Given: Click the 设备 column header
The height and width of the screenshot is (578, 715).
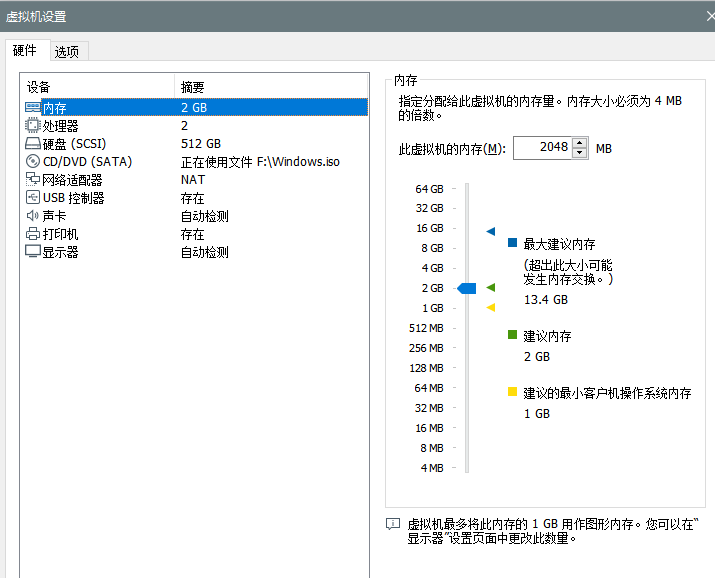Looking at the screenshot, I should pos(98,87).
